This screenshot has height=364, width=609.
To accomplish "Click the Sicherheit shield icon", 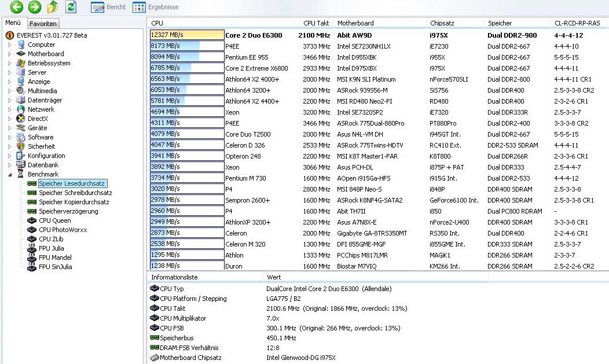I will click(21, 146).
